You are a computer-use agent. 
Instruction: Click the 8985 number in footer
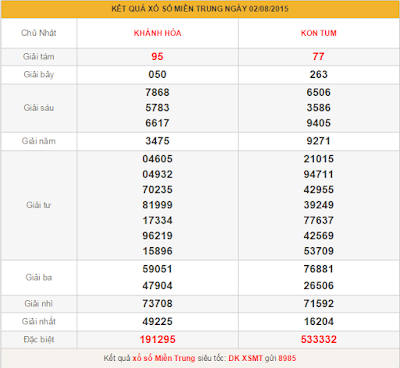click(287, 358)
